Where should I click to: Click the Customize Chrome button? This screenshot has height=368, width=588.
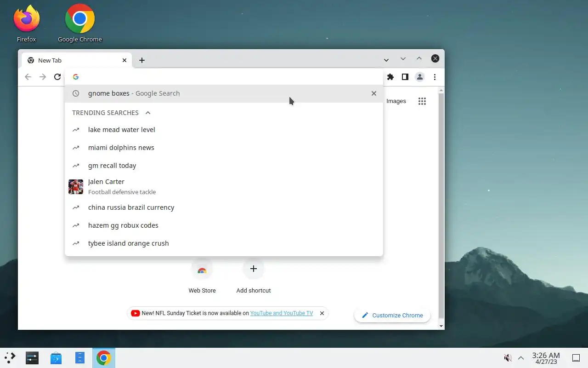[392, 315]
